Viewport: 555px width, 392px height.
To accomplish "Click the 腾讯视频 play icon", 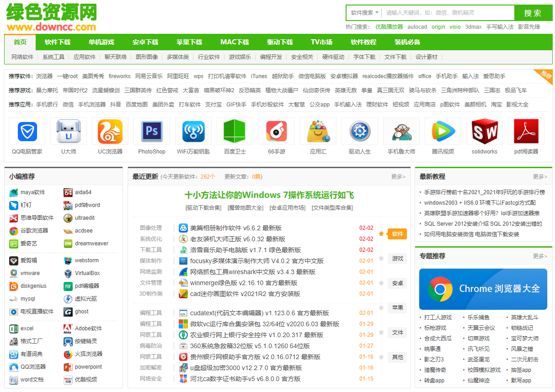I will (443, 131).
